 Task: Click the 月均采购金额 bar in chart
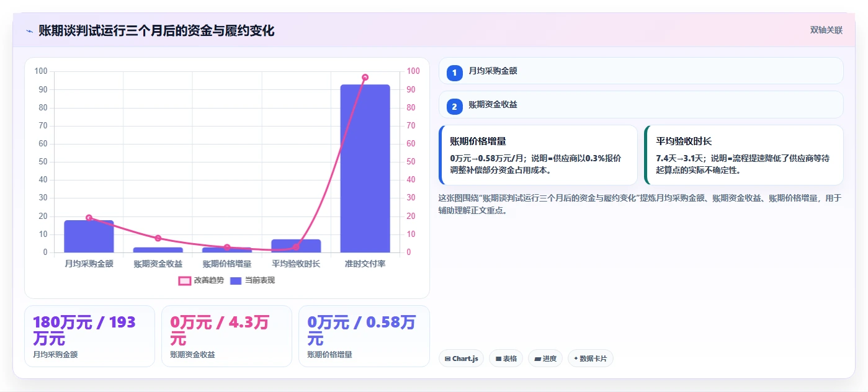[89, 236]
